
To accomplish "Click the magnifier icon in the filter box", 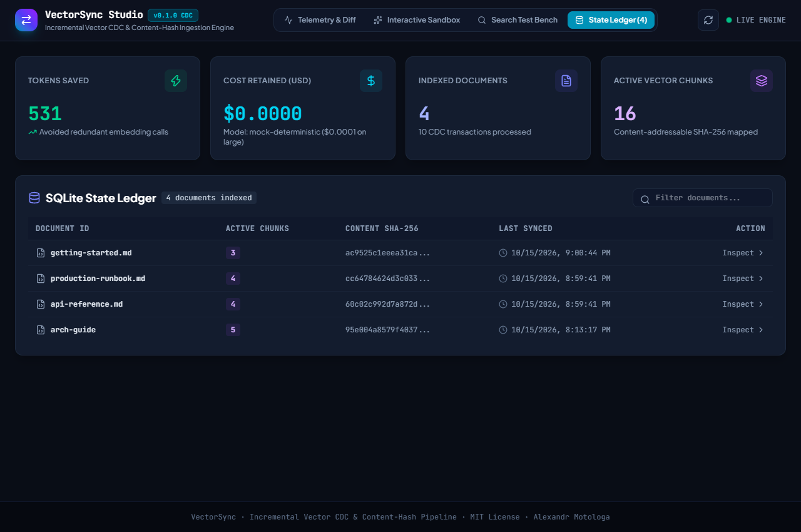I will point(645,200).
